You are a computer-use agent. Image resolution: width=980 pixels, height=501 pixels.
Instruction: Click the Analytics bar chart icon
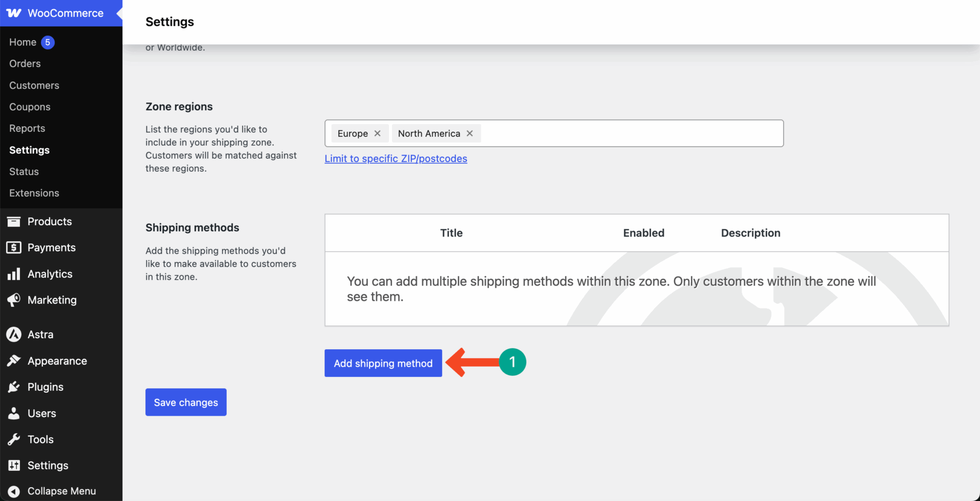[x=14, y=274]
